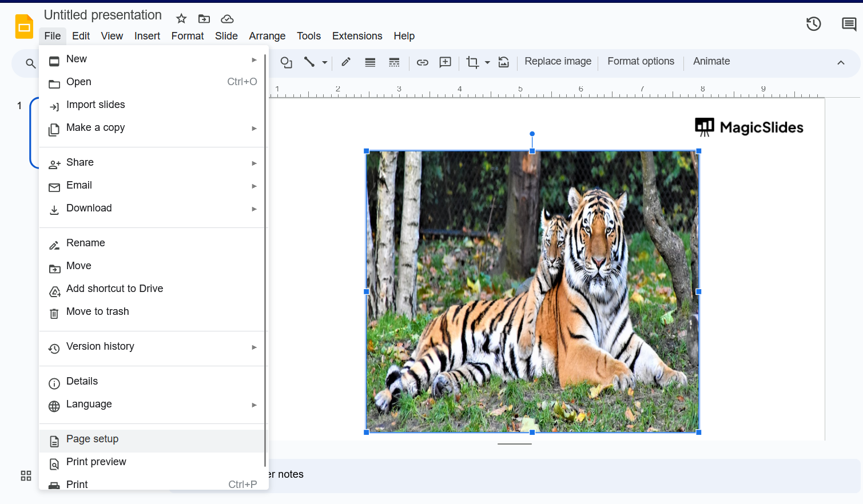The height and width of the screenshot is (504, 863).
Task: Expand the mask image dropdown arrow next to crop
Action: pos(487,62)
